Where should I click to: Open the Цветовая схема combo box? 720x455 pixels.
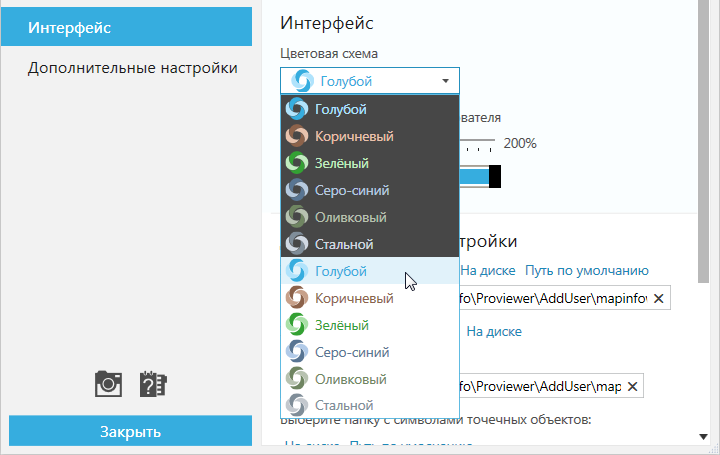point(370,81)
